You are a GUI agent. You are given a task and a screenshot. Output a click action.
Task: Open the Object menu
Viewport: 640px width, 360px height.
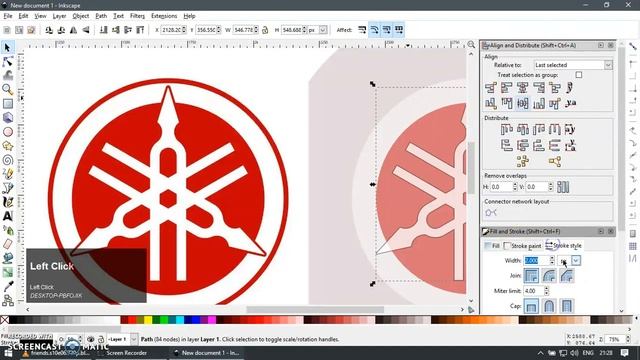point(80,16)
